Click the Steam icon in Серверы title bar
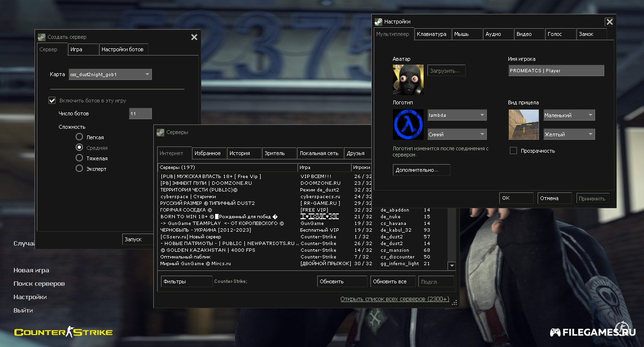644x347 pixels. pyautogui.click(x=160, y=132)
